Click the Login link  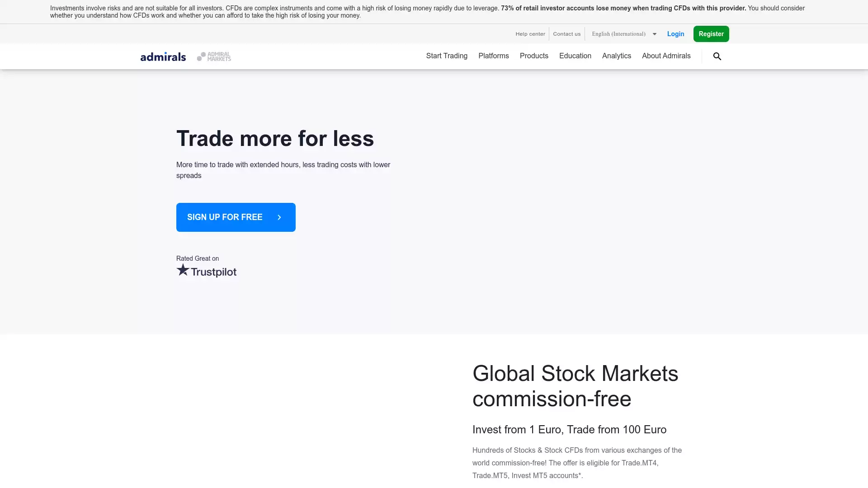point(675,34)
